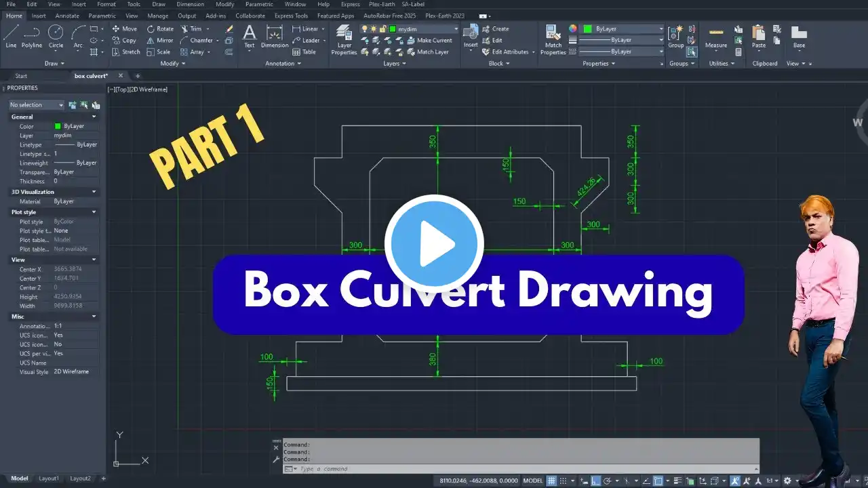This screenshot has height=488, width=868.
Task: Open the Layer Properties manager
Action: click(344, 40)
